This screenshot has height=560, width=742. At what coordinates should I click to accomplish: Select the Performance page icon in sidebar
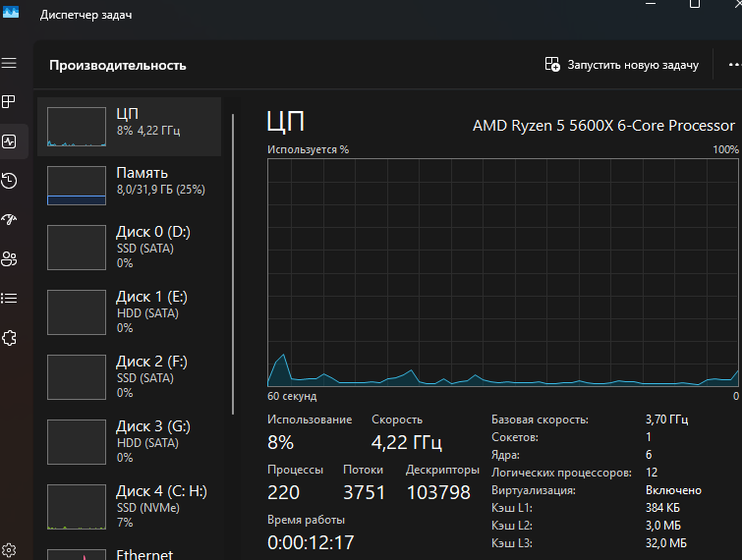coord(9,140)
